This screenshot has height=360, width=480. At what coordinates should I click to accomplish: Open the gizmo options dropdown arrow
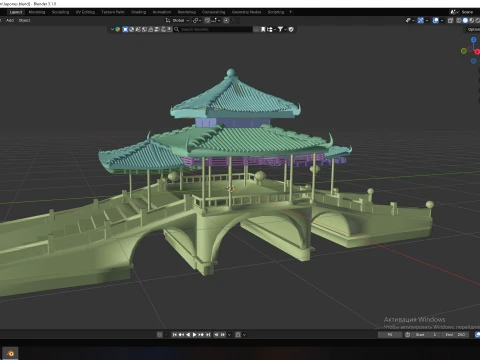[427, 20]
